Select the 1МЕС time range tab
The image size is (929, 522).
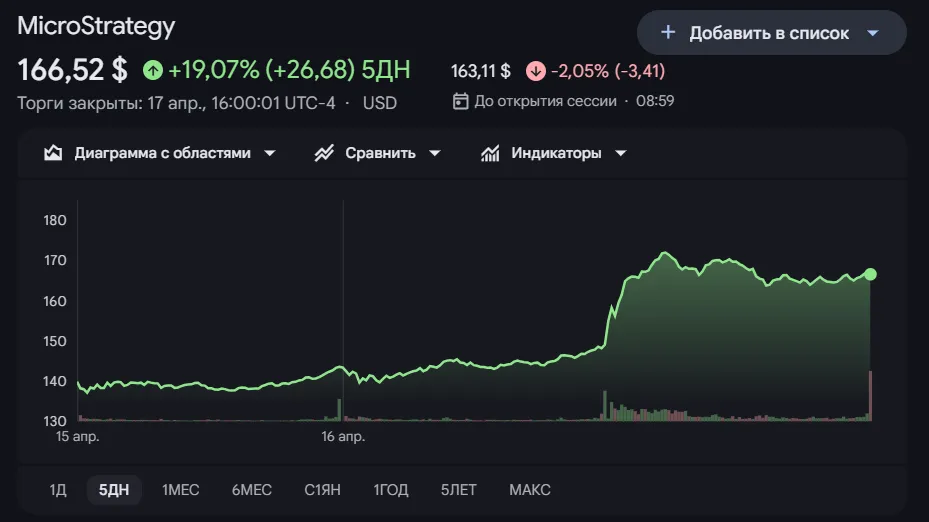[181, 489]
